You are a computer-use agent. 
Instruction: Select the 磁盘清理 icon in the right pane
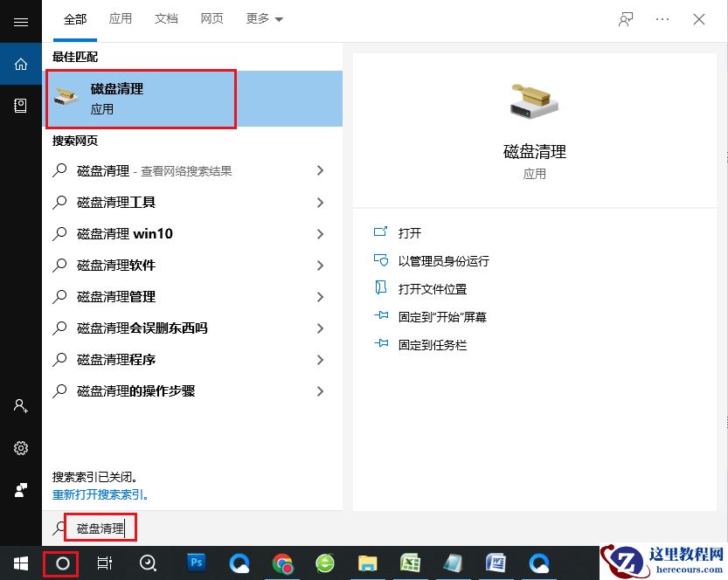[534, 100]
